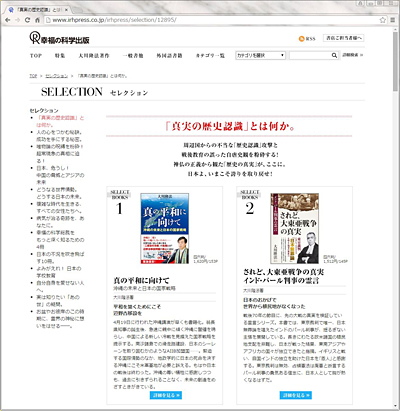The image size is (400, 411).
Task: Click the TOP breadcrumb link
Action: [33, 76]
